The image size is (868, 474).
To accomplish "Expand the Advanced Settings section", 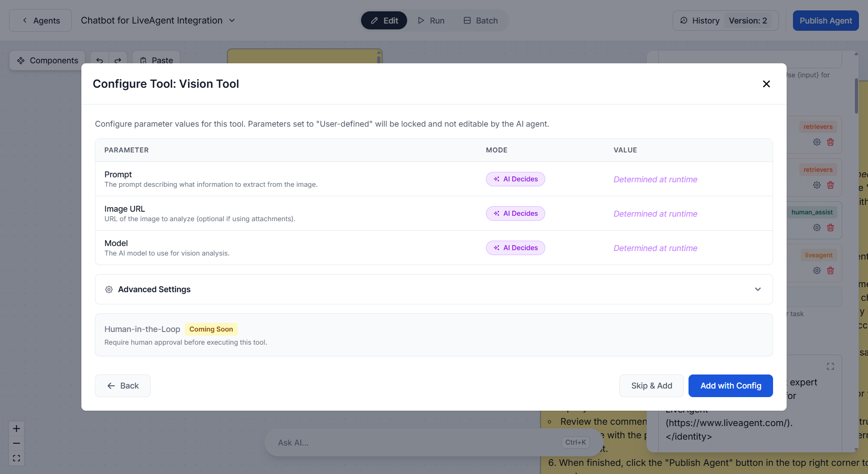I will pyautogui.click(x=758, y=289).
